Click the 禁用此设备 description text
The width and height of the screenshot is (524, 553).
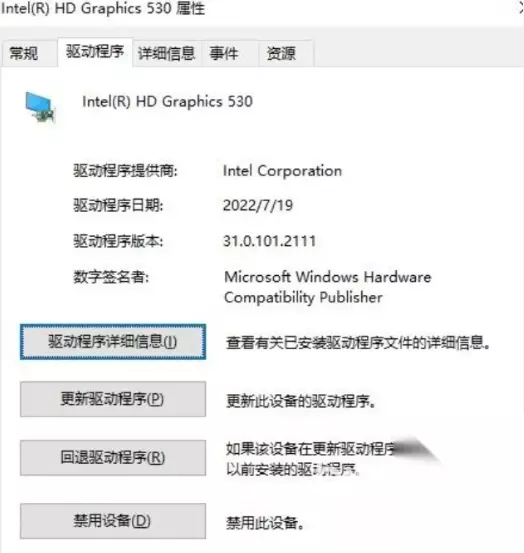coord(265,523)
